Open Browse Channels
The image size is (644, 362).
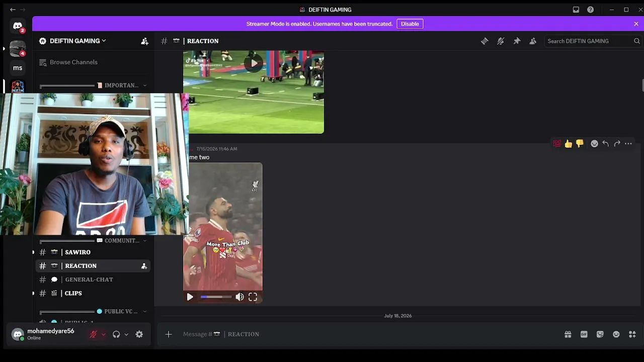tap(94, 62)
